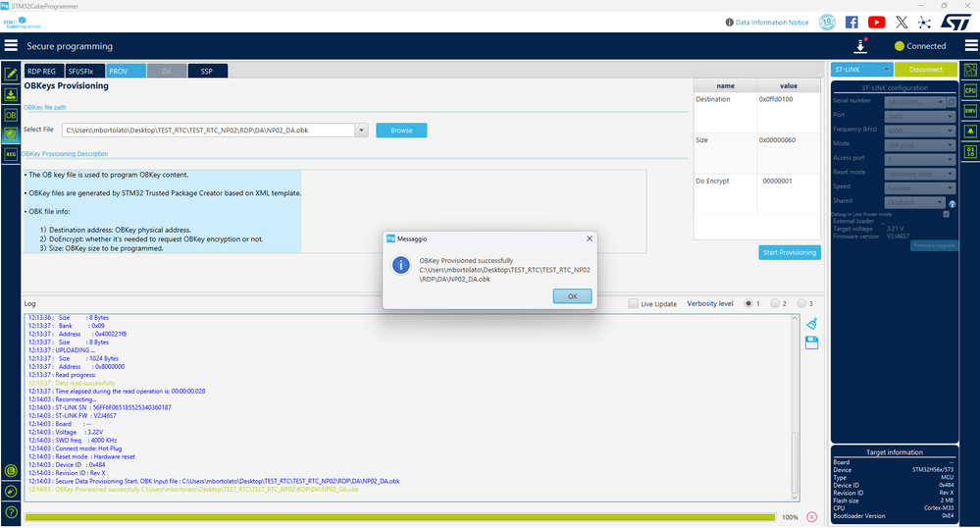This screenshot has width=980, height=528.
Task: Open the SWV viewer icon in the right sidebar
Action: coord(970,111)
